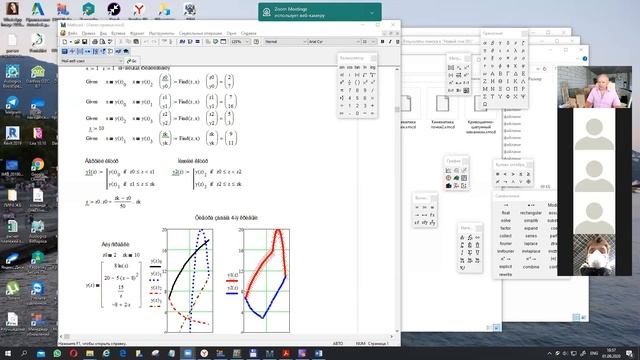Screen dimensions: 640x360
Task: Open the Файл menu
Action: pos(73,33)
